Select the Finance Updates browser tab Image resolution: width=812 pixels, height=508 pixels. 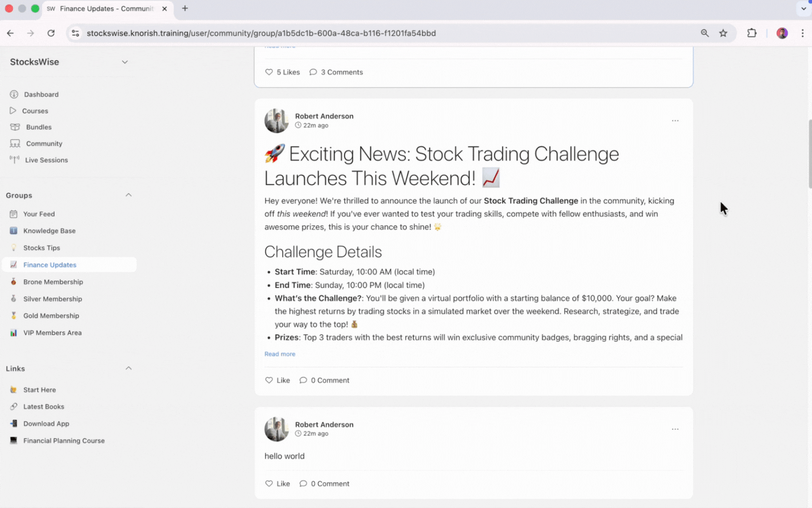[x=108, y=8]
